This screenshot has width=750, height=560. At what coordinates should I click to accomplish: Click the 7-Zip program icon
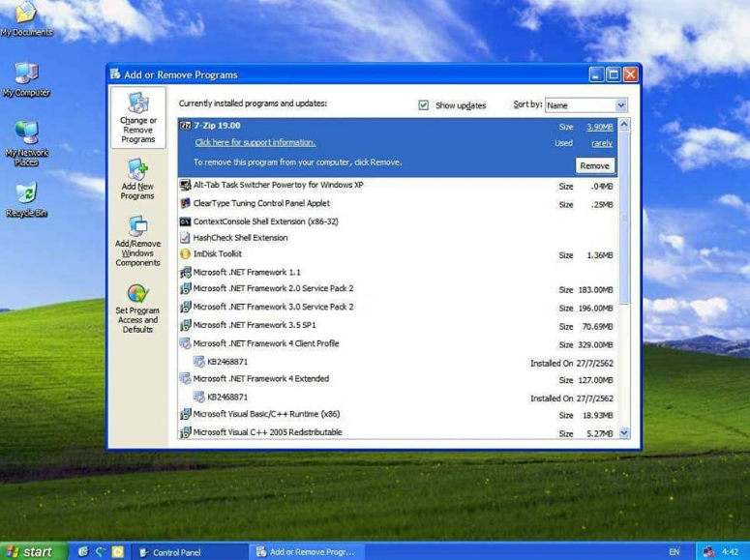(x=185, y=126)
